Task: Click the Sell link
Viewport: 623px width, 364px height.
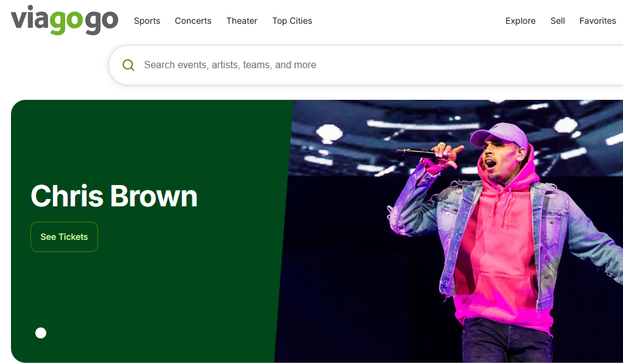Action: coord(557,21)
